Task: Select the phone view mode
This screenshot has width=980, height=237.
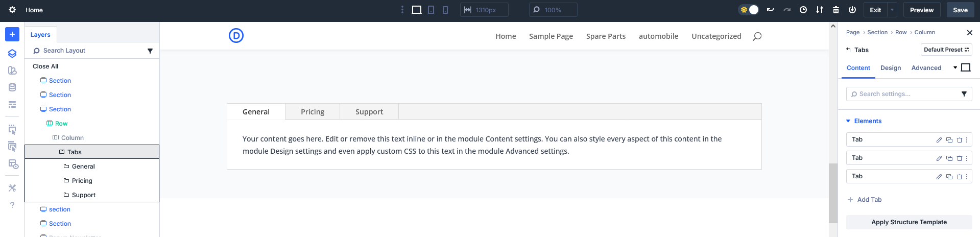Action: (445, 10)
